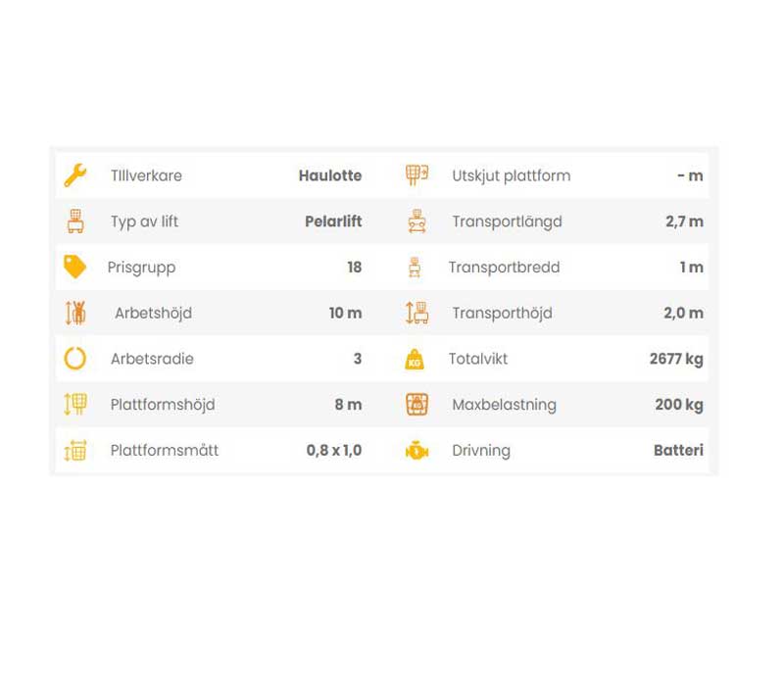Click the extended platform icon beside Utskjut plattform
Screen dimensions: 784x686
point(416,175)
